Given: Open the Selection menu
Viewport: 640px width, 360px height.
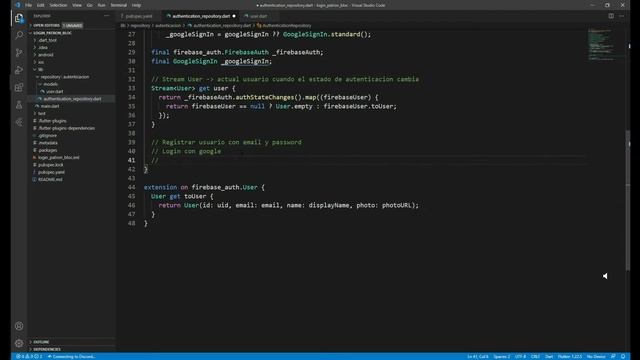Looking at the screenshot, I should point(58,5).
